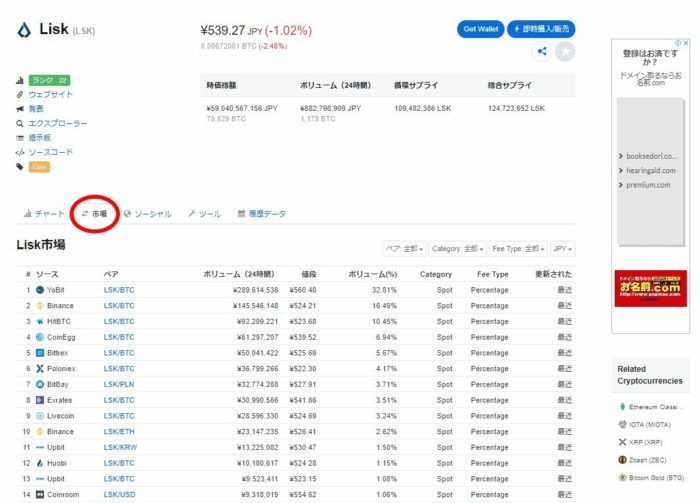
Task: Click the Coin tag label
Action: coord(39,167)
